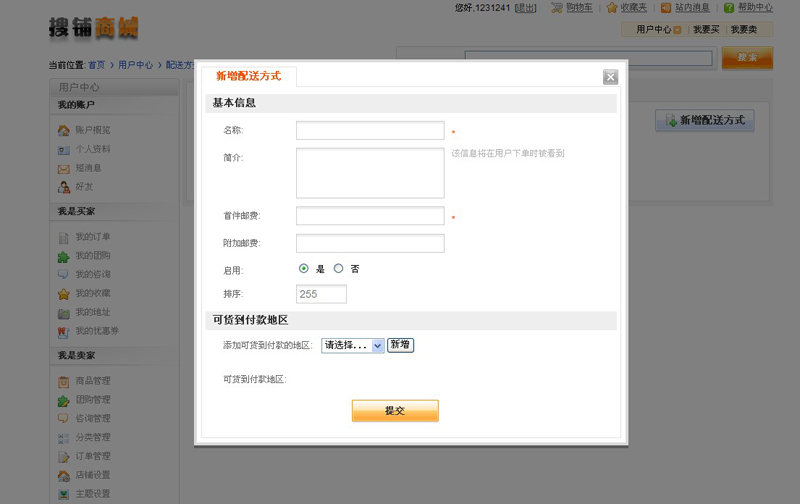This screenshot has width=800, height=504.
Task: Click the 退出 logout link
Action: pyautogui.click(x=526, y=8)
